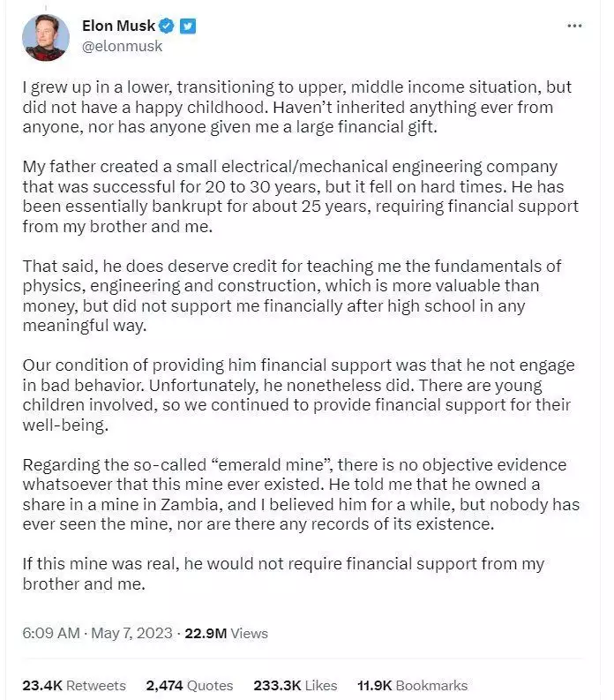Open Elon Musk's profile picture

(x=46, y=36)
